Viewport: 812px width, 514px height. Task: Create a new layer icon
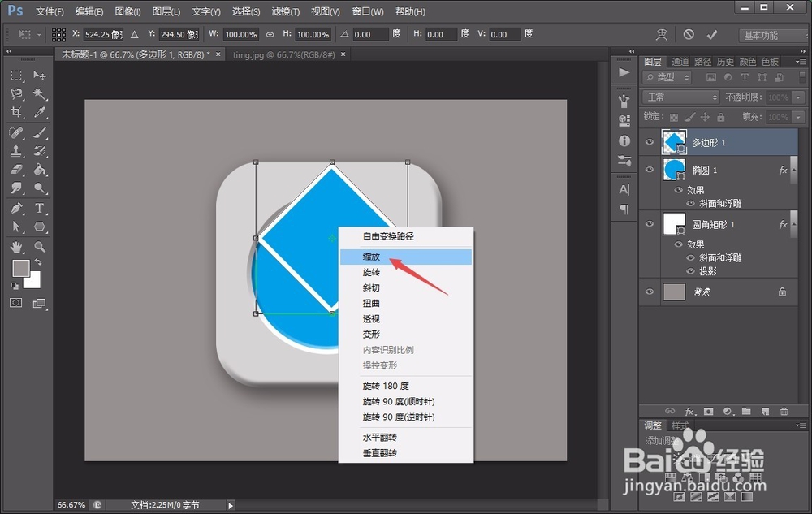(x=766, y=412)
